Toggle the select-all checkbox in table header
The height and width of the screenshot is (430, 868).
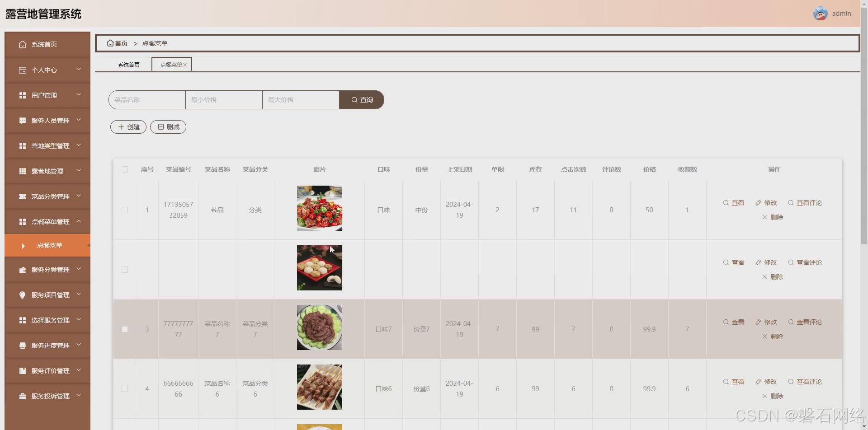[125, 169]
